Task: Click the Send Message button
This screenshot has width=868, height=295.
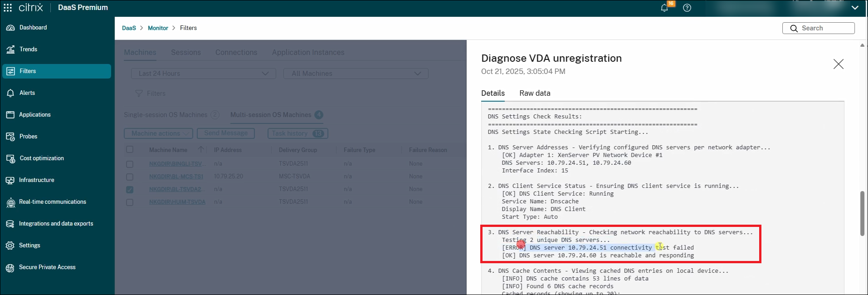Action: [226, 133]
